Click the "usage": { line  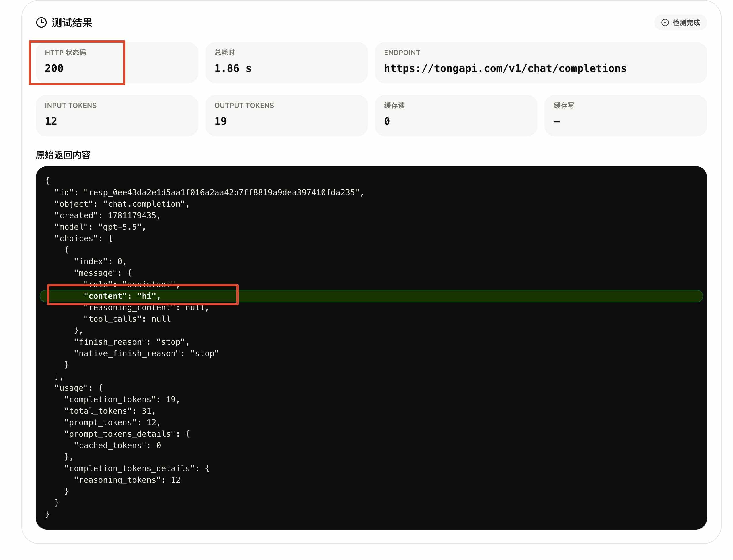(x=79, y=388)
